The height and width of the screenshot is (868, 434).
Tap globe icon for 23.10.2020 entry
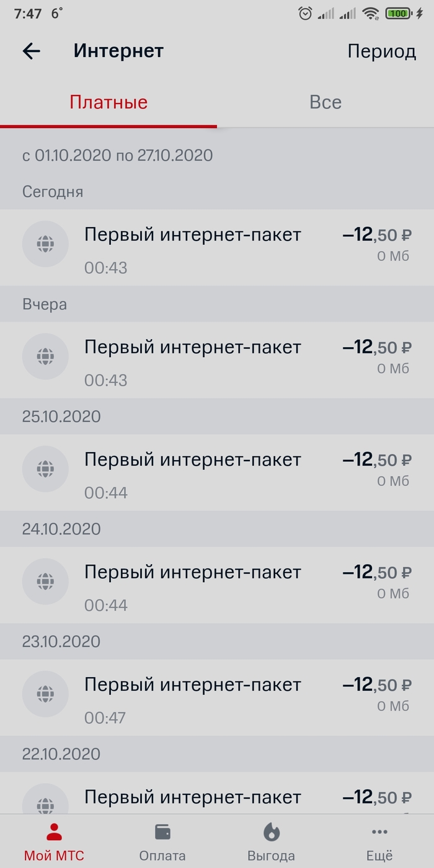45,694
